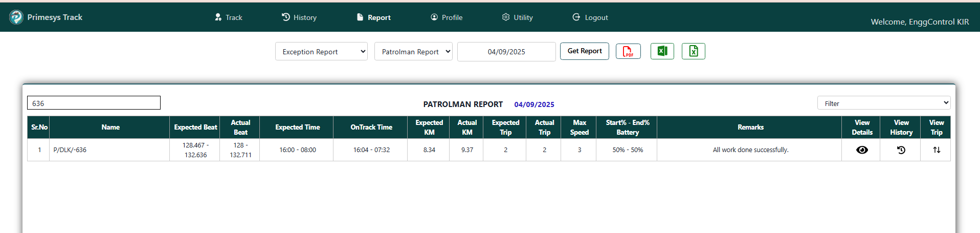Open the Filter dropdown
The height and width of the screenshot is (233, 980).
point(883,103)
